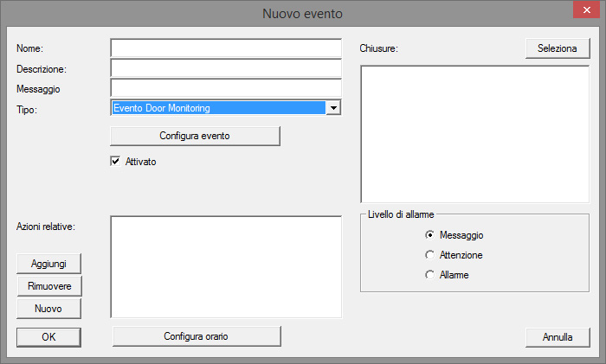This screenshot has height=364, width=606.
Task: Confirm the dialog with OK
Action: point(49,337)
